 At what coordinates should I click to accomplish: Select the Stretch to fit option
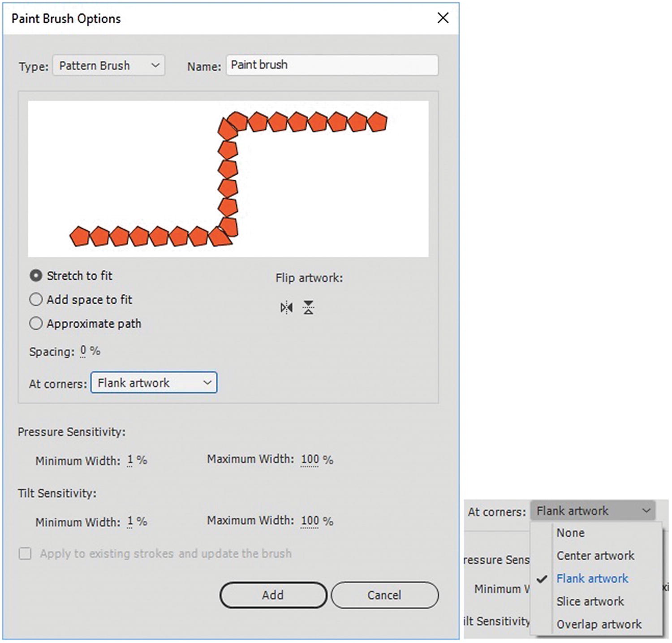coord(36,276)
